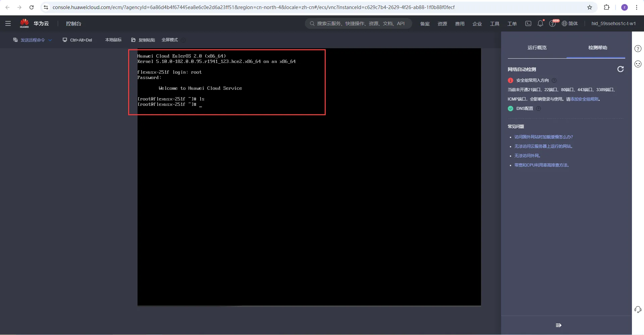Open the 工单 menu
Image resolution: width=644 pixels, height=335 pixels.
(x=512, y=23)
